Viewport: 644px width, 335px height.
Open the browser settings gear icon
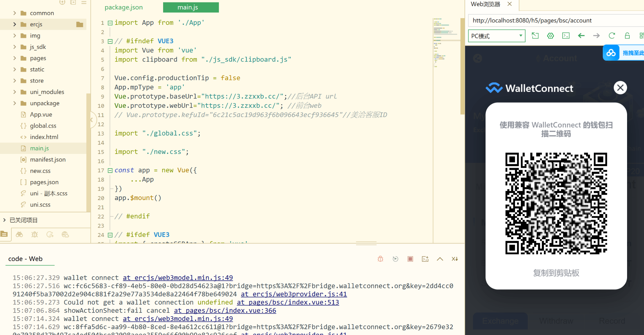coord(550,36)
